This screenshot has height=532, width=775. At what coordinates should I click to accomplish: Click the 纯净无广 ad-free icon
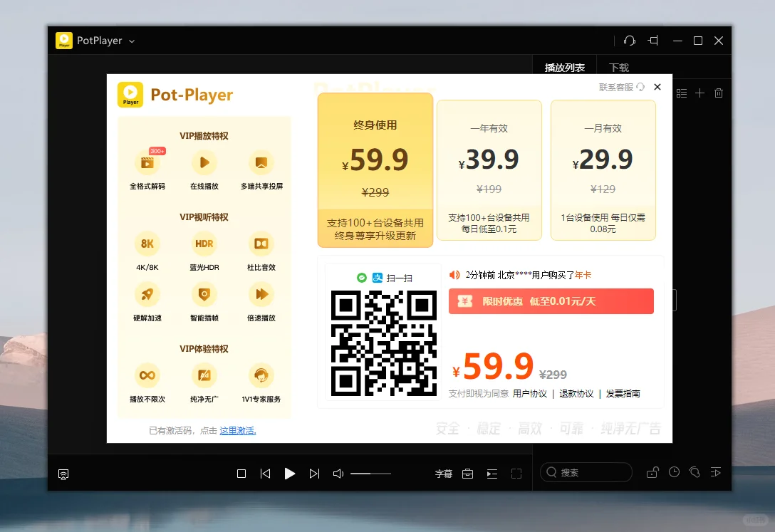pyautogui.click(x=204, y=375)
